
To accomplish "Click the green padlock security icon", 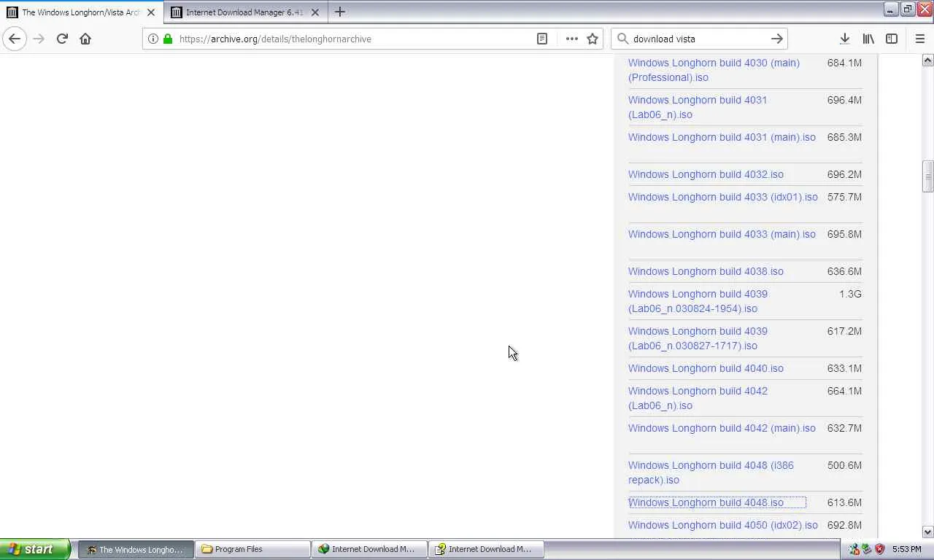I will [168, 39].
